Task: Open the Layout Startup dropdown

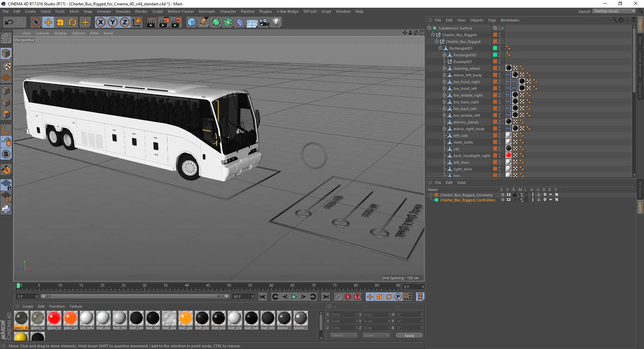Action: (614, 11)
